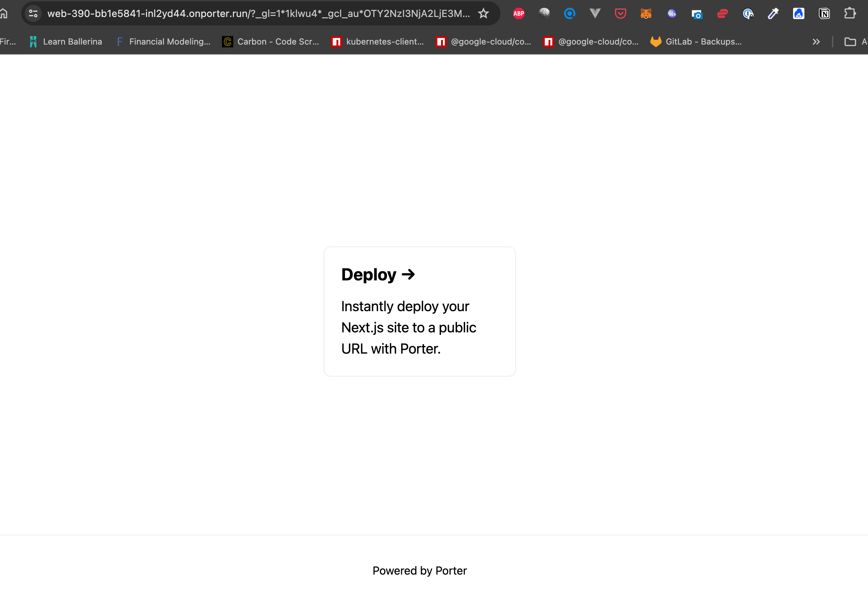The image size is (868, 599).
Task: Open the MetaMask fox extension
Action: pos(646,14)
